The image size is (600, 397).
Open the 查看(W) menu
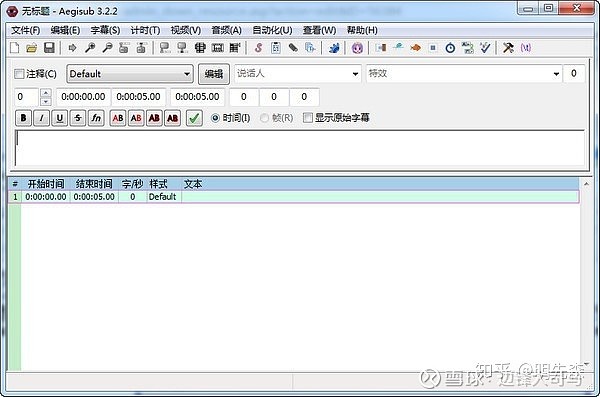click(320, 30)
